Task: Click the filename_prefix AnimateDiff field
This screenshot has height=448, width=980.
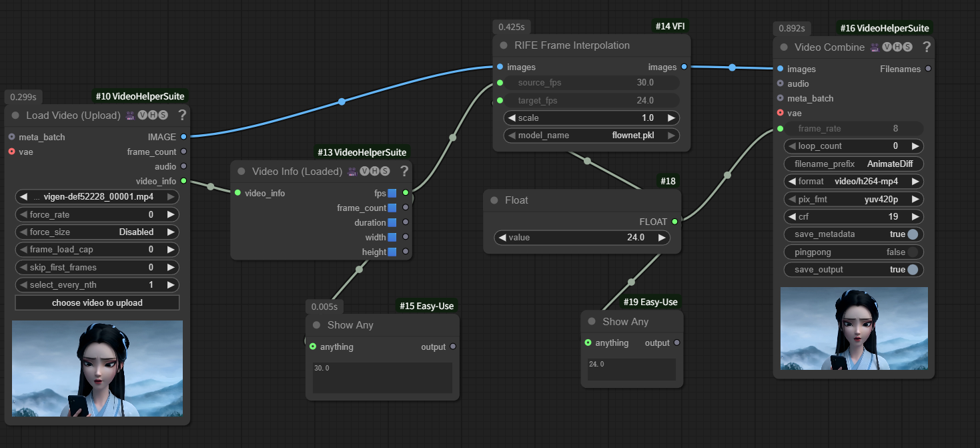Action: [x=853, y=164]
